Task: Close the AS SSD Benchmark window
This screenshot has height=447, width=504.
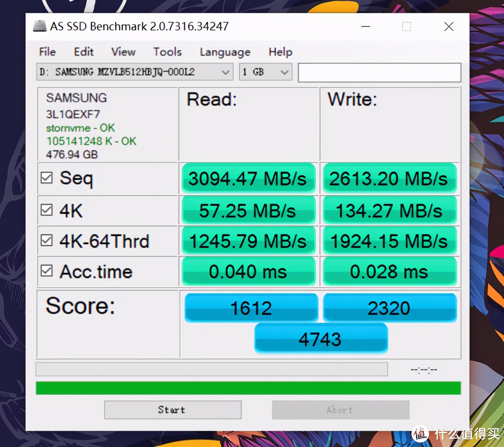Action: [x=449, y=27]
